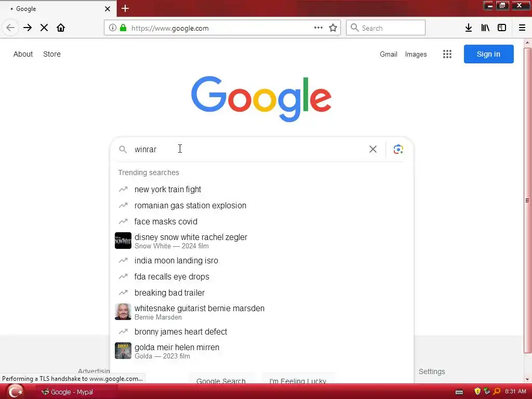Toggle the sidebar panel icon
The height and width of the screenshot is (399, 532).
click(502, 28)
